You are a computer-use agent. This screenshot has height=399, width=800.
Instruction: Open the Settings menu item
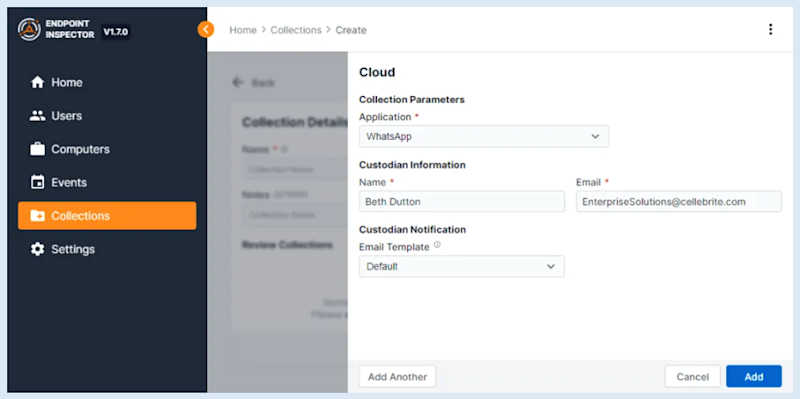(107, 249)
